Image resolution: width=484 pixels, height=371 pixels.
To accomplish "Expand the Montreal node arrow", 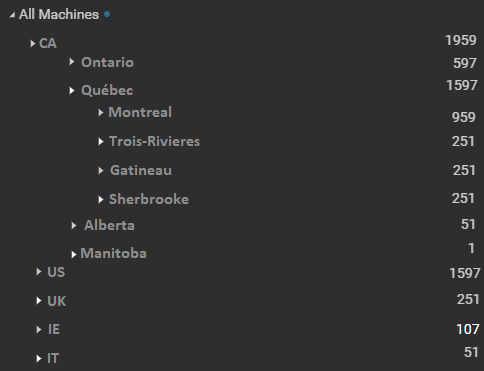I will [101, 113].
